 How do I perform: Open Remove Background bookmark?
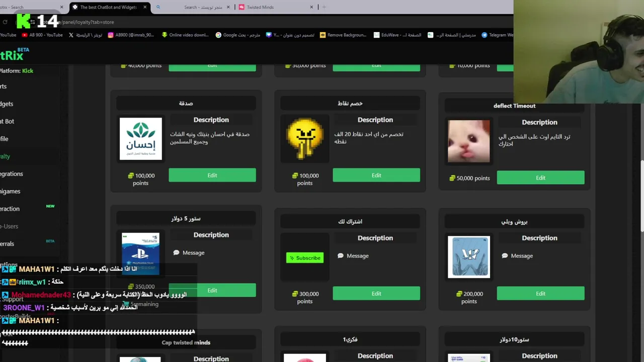(x=343, y=35)
